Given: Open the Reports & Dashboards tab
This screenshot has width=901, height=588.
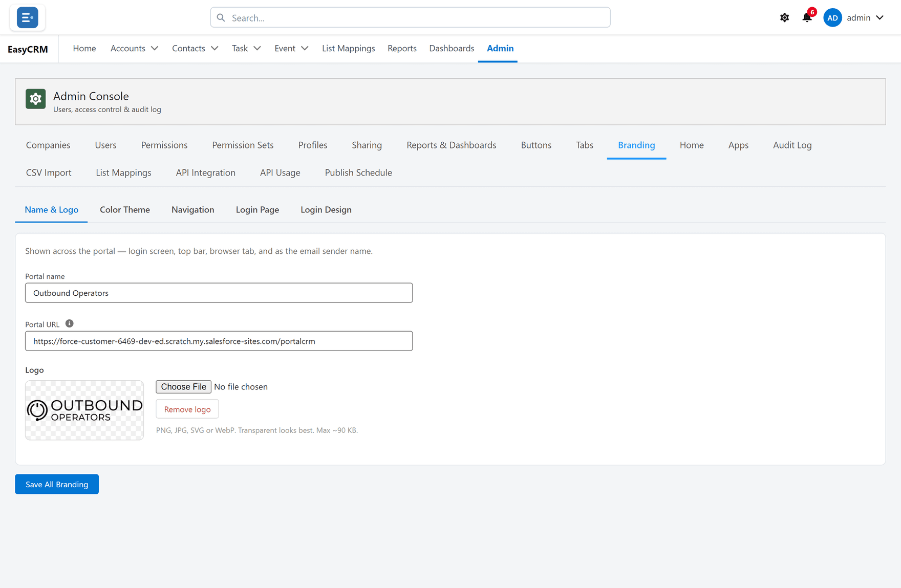Looking at the screenshot, I should point(451,145).
